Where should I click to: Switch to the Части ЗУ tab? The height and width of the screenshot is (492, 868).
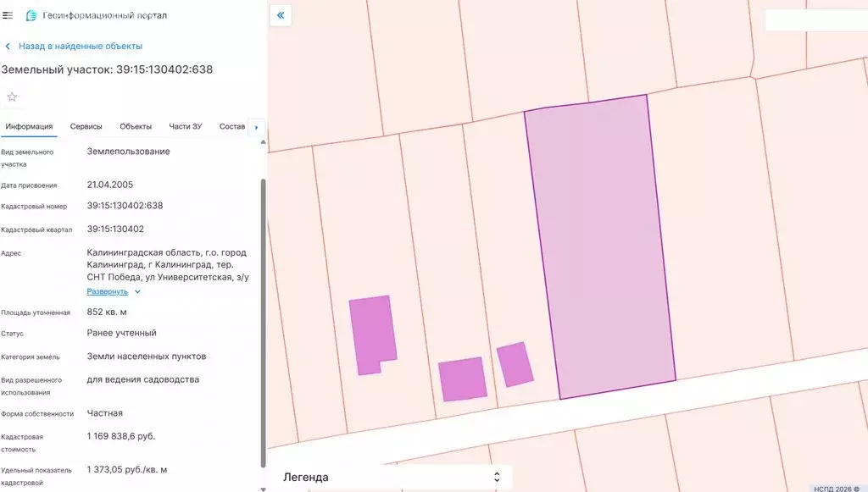click(186, 127)
